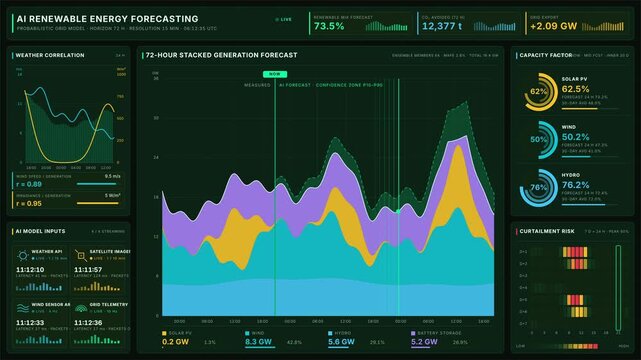
Task: Click the D+5 row red heatmap cells
Action: click(x=575, y=300)
